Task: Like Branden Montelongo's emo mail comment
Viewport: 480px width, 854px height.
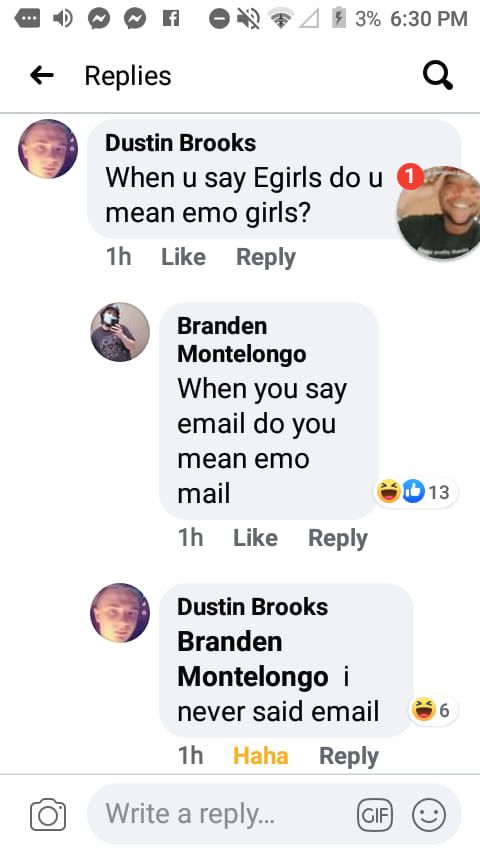Action: pos(255,538)
